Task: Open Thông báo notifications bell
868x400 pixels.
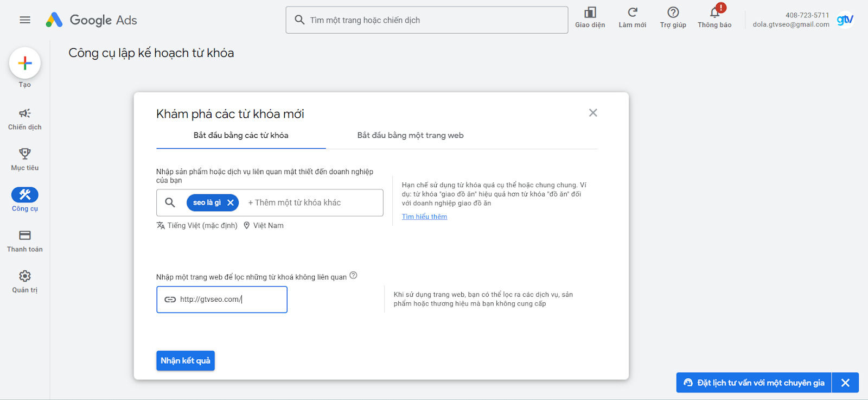Action: pyautogui.click(x=715, y=12)
